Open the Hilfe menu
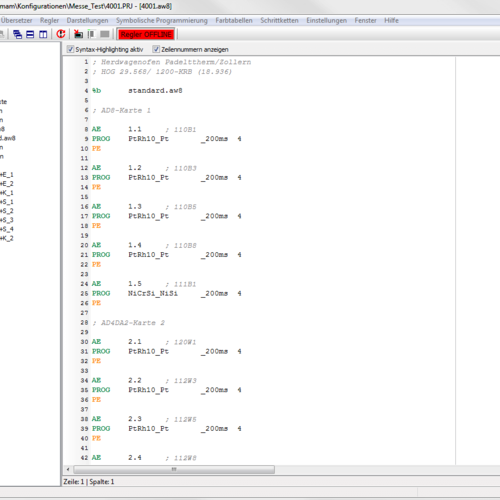The height and width of the screenshot is (500, 500). [x=391, y=20]
